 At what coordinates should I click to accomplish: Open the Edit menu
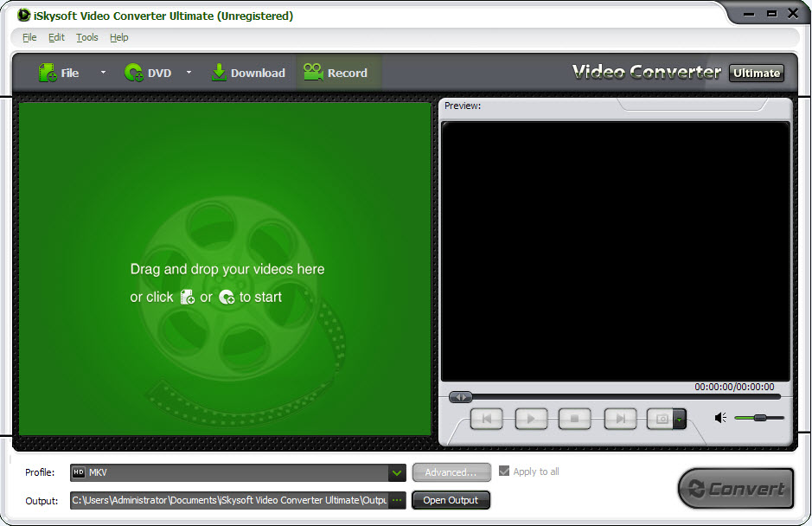(x=56, y=37)
